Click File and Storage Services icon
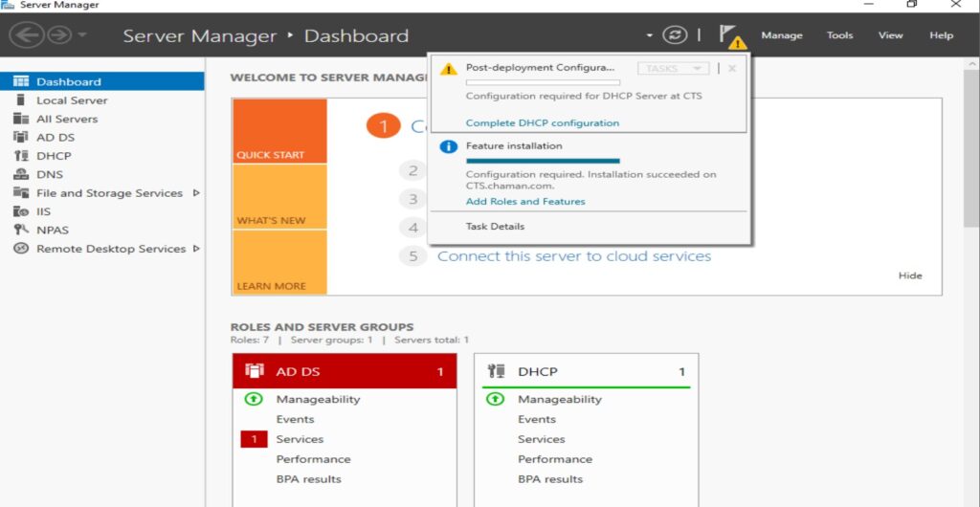This screenshot has width=980, height=507. click(x=21, y=193)
